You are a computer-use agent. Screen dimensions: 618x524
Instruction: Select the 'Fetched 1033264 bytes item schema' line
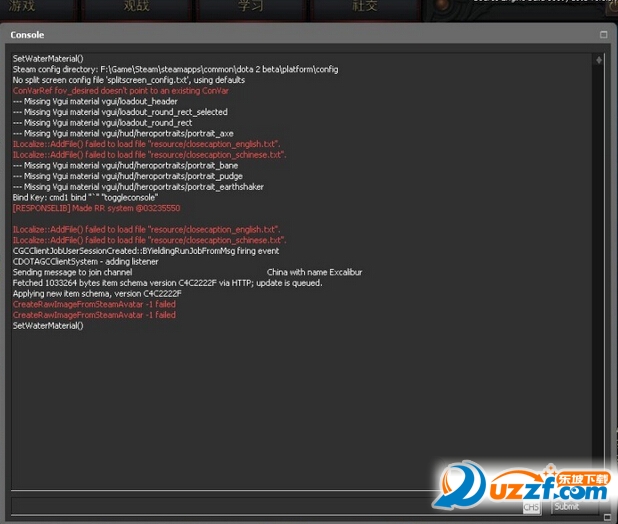(168, 283)
